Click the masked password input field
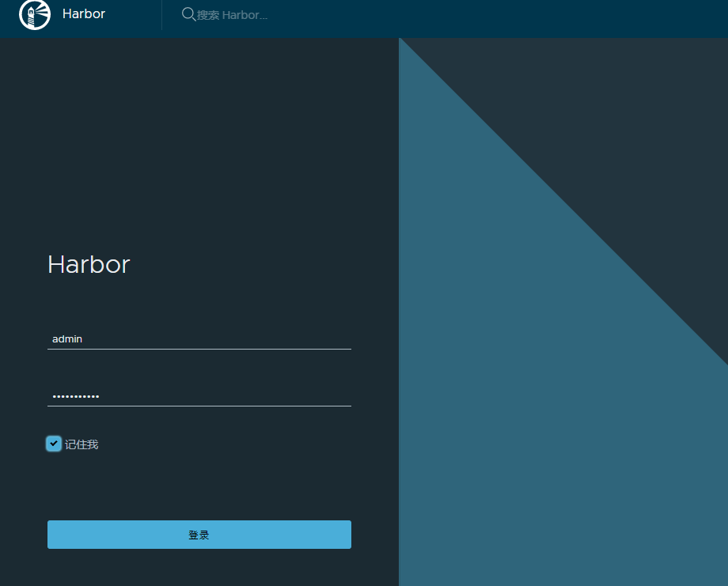Screen dimensions: 728x586 (x=198, y=395)
